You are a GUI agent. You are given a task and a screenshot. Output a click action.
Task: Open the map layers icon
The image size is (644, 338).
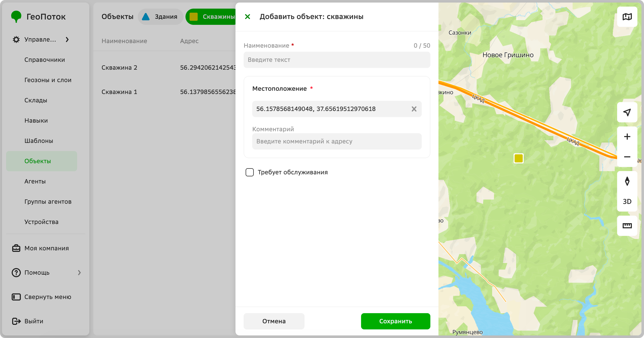coord(627,17)
